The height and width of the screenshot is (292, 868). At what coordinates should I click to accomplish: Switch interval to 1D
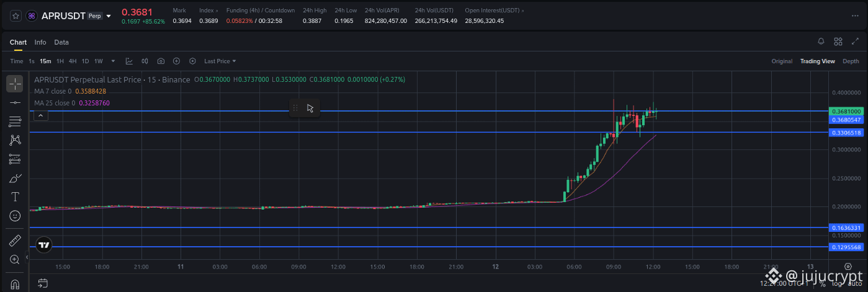point(85,61)
